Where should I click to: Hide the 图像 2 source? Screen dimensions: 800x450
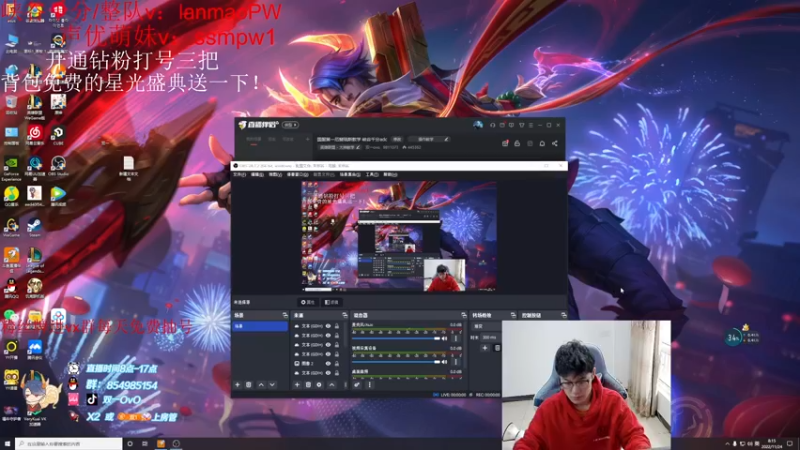pyautogui.click(x=328, y=363)
